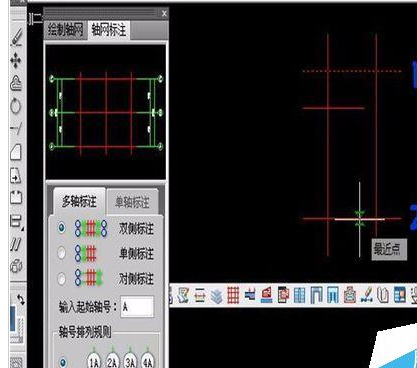
Task: Select the Move tool four-arrow icon
Action: pos(16,61)
